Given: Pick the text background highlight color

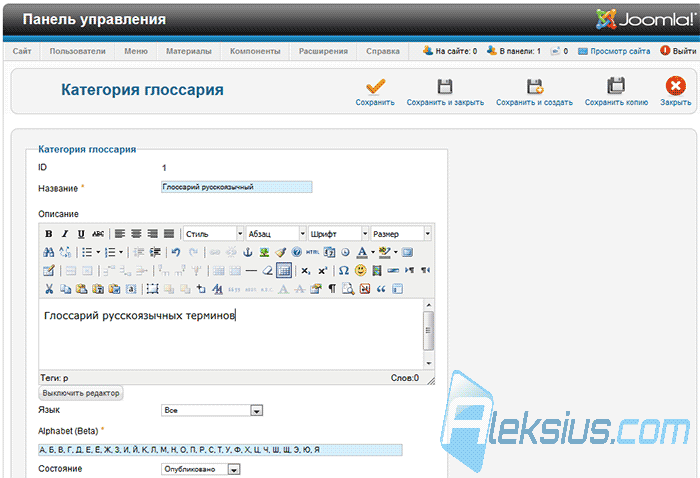Looking at the screenshot, I should point(384,252).
